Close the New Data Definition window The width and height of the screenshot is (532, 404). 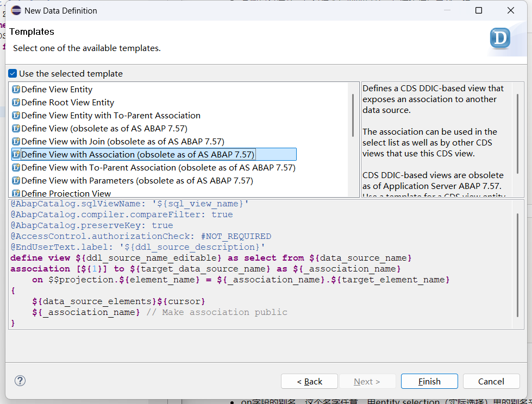click(511, 10)
